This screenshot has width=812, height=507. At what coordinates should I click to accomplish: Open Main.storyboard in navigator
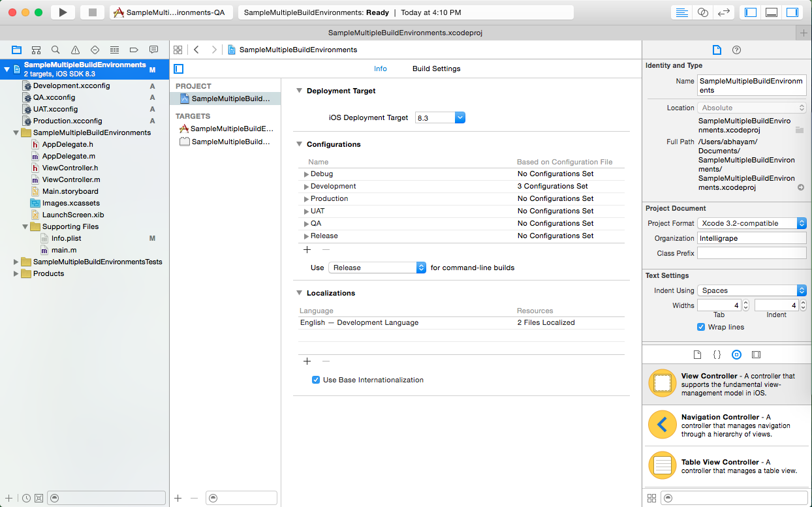tap(70, 191)
